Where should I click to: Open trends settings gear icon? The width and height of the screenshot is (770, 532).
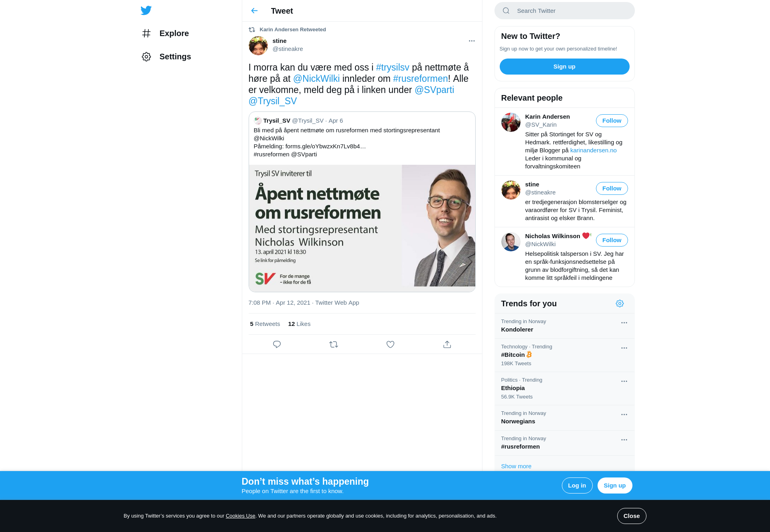point(620,303)
